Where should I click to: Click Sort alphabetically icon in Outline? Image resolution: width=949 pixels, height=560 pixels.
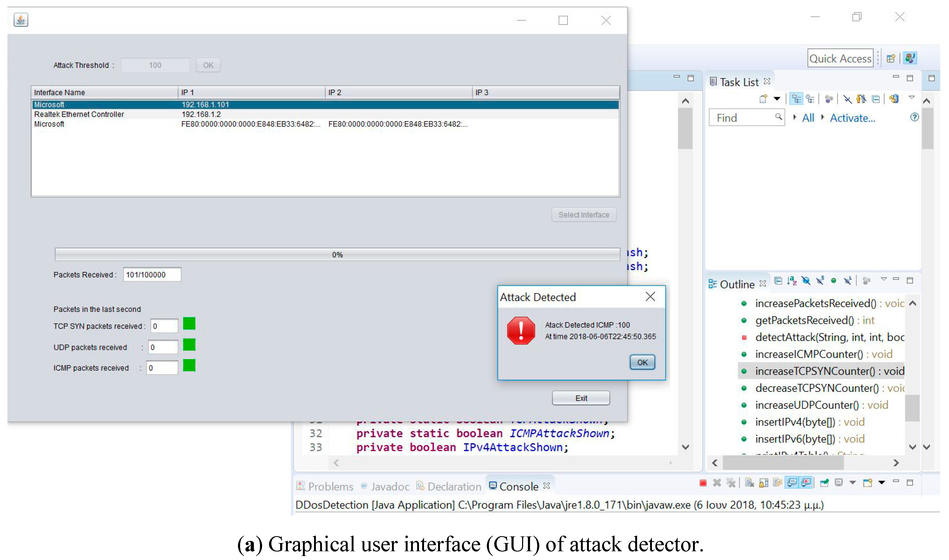[x=792, y=281]
